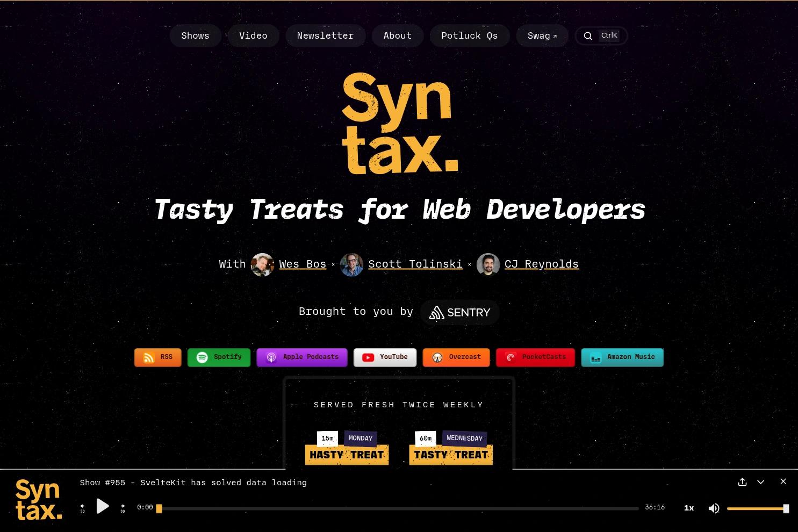Open the CJ Reynolds host link
Screen dimensions: 798x532
click(x=541, y=264)
